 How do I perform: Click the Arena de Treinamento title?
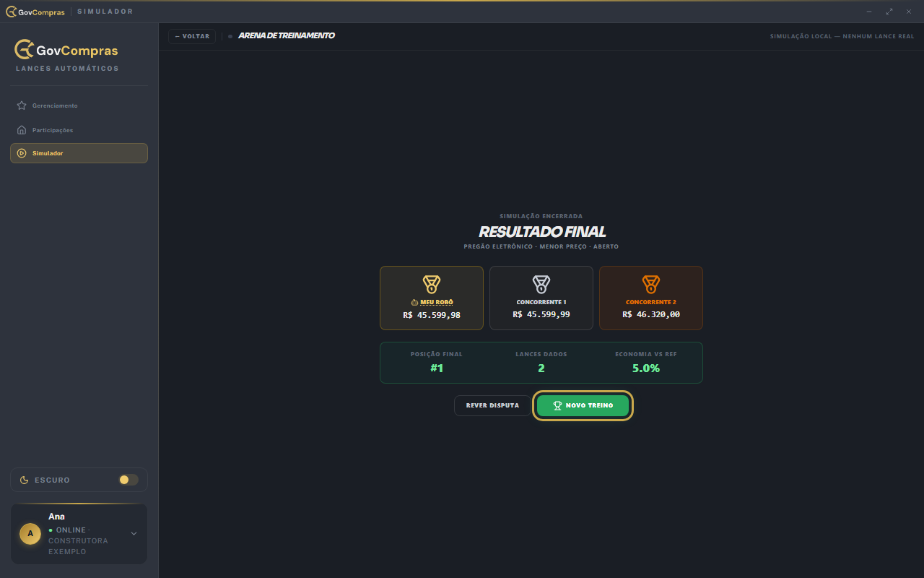click(x=287, y=35)
